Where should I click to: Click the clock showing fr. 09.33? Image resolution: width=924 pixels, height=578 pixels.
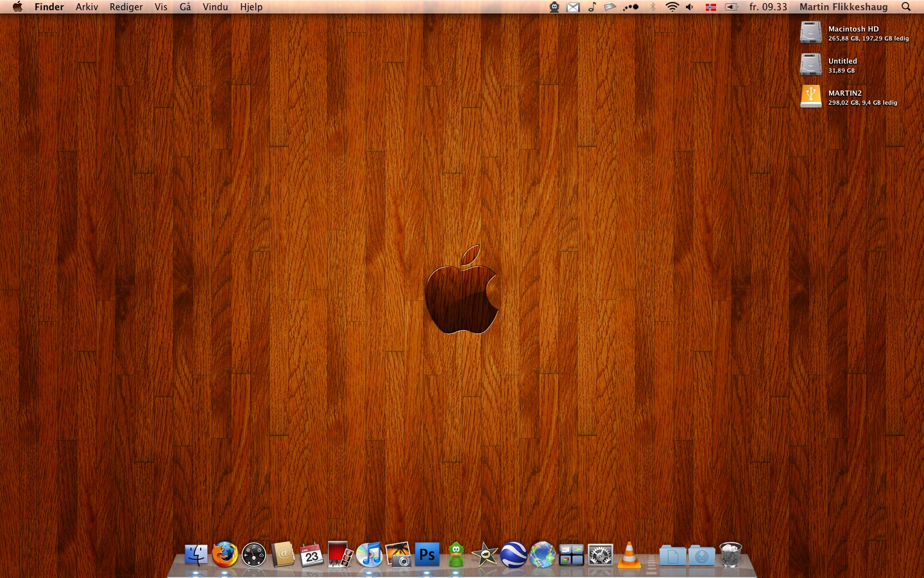click(x=768, y=7)
